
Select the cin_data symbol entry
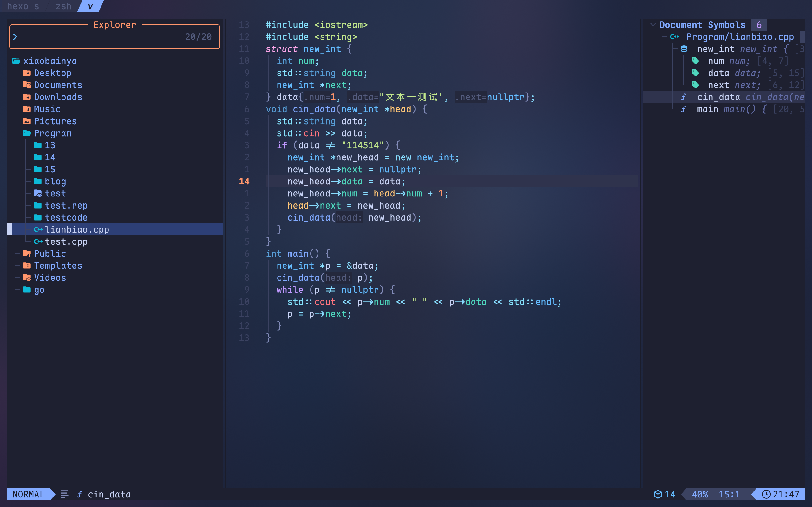pos(718,97)
